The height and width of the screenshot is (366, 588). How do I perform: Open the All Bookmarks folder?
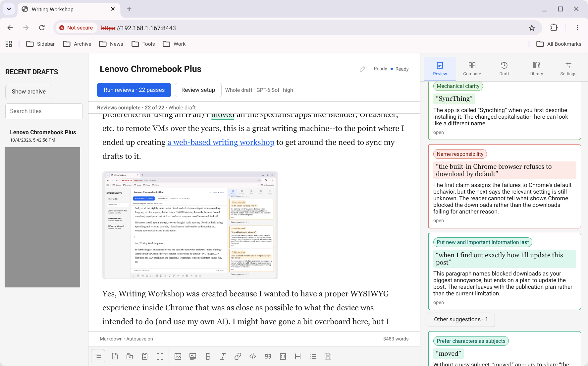coord(559,44)
